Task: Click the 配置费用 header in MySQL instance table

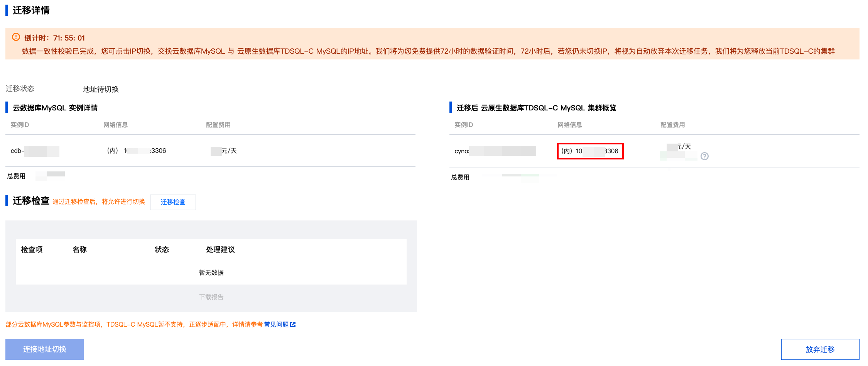Action: 218,125
